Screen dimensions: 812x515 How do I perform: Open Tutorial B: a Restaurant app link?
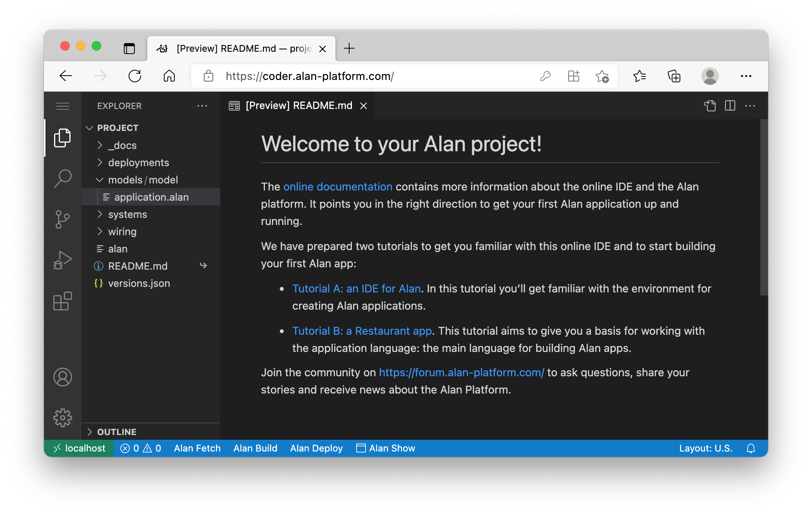point(362,331)
